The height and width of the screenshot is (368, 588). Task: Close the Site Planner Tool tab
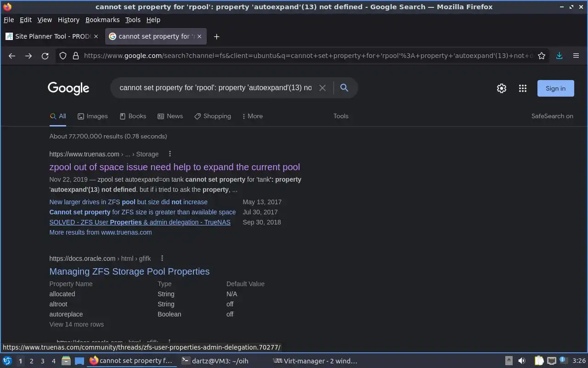pyautogui.click(x=96, y=36)
